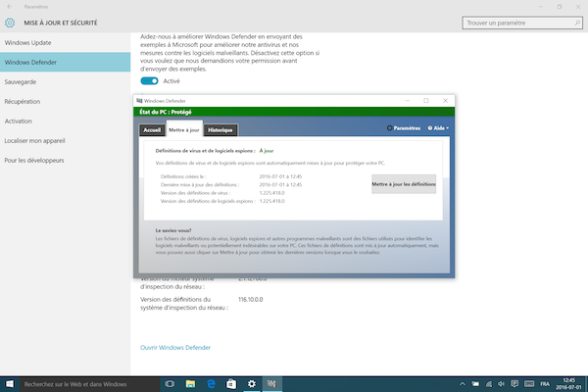
Task: Open the Sauvegarde section
Action: tap(66, 81)
